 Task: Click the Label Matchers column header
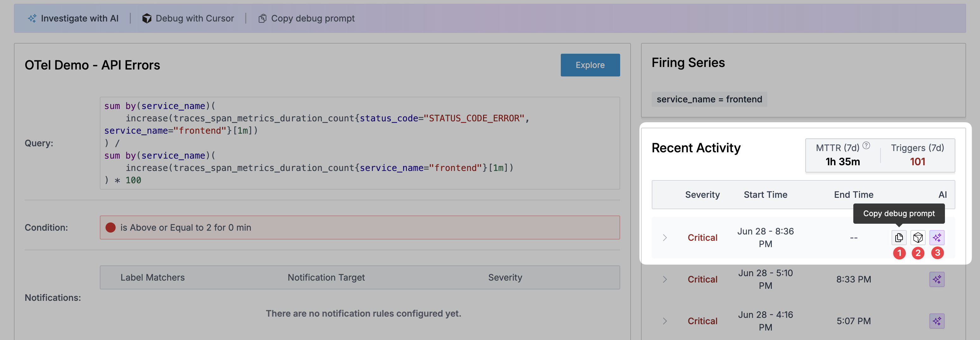(x=153, y=278)
